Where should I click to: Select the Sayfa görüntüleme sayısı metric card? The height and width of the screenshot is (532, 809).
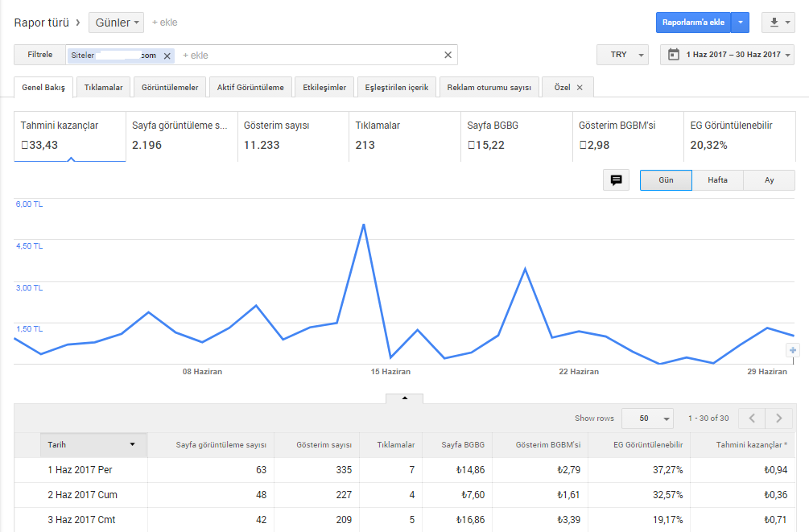[x=182, y=137]
